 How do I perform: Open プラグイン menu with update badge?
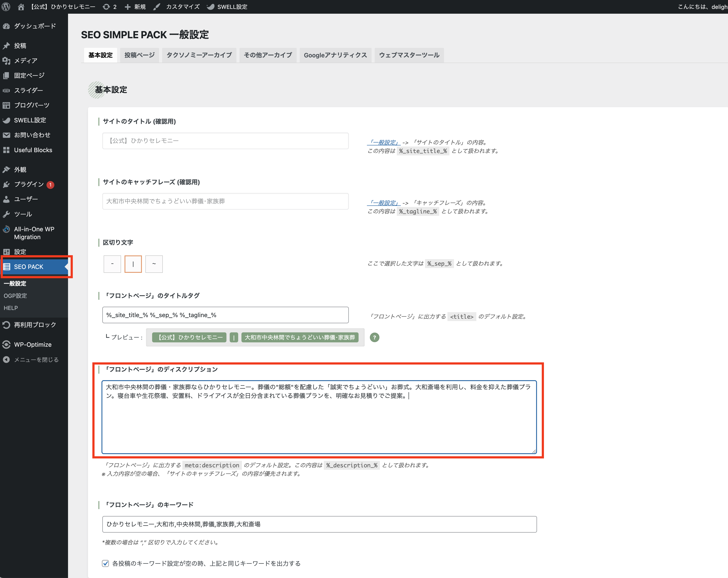34,184
